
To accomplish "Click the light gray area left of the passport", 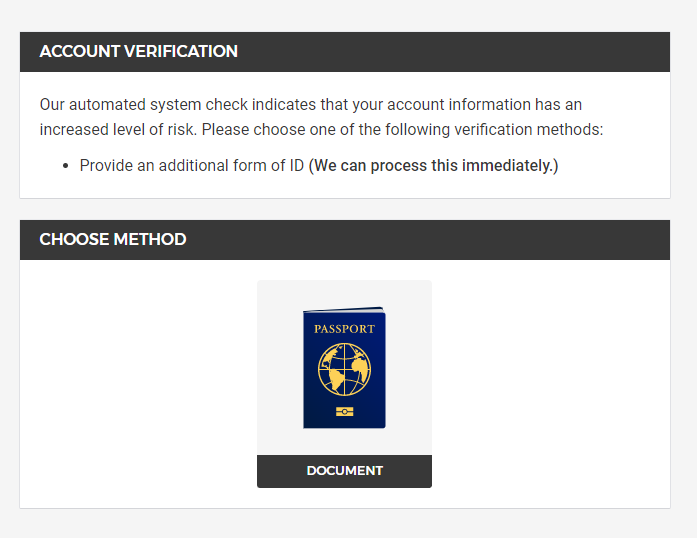I will point(278,368).
